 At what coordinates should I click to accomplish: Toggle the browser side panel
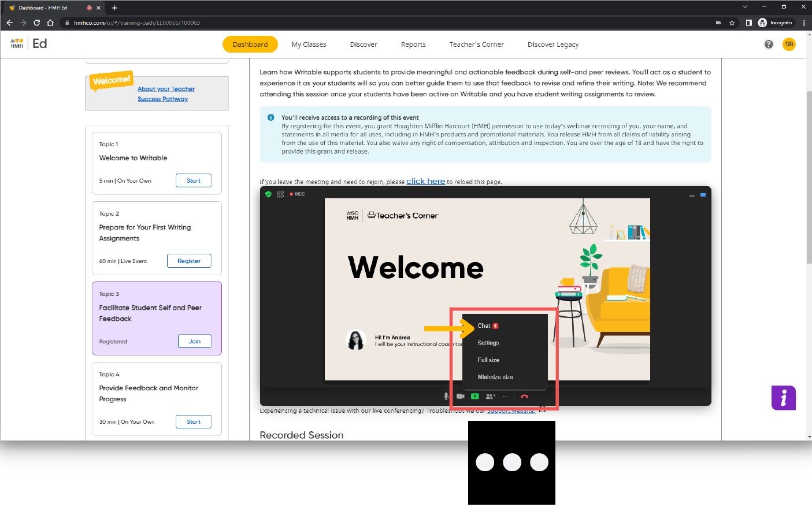point(748,23)
